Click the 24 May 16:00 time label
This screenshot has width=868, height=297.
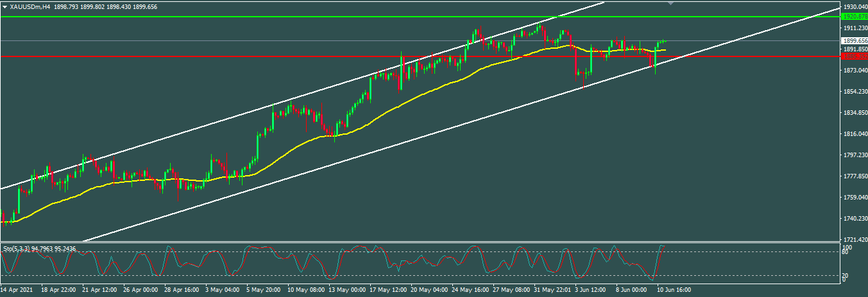(470, 290)
